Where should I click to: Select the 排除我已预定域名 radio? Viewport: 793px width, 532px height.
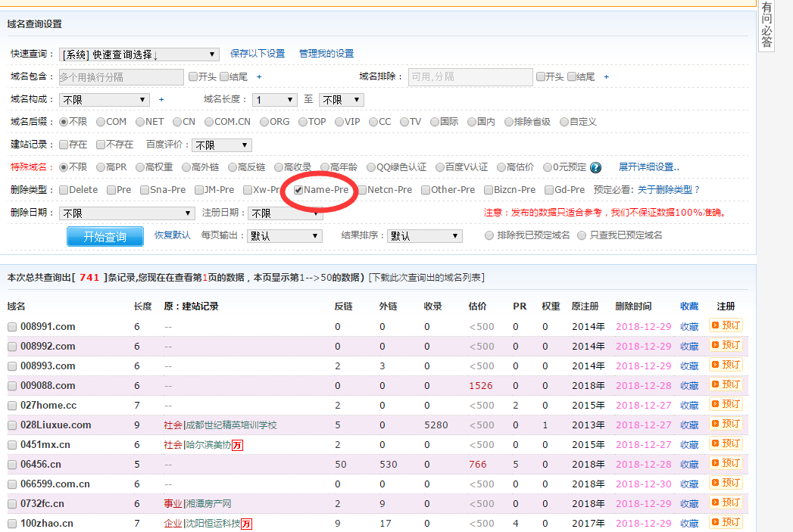point(489,235)
